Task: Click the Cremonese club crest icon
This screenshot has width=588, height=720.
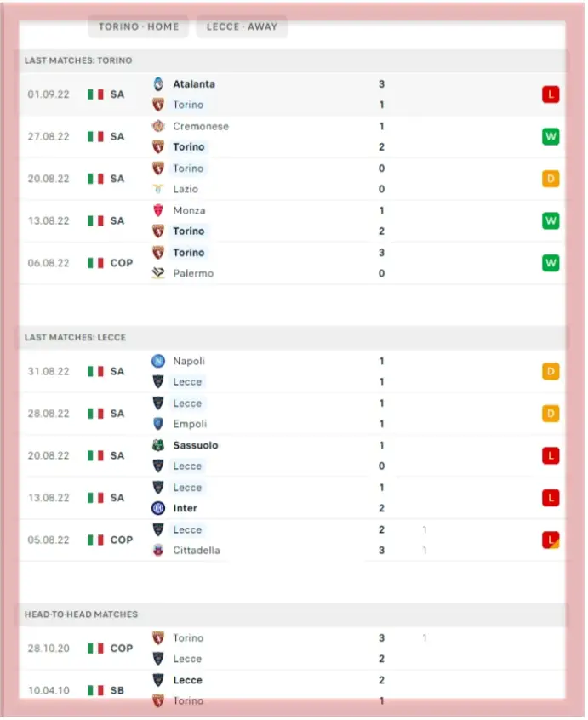Action: (157, 126)
